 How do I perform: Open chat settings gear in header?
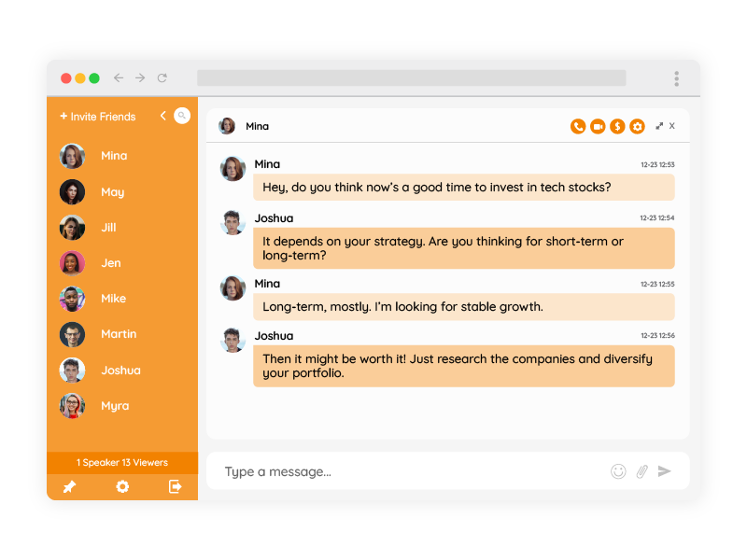[637, 126]
